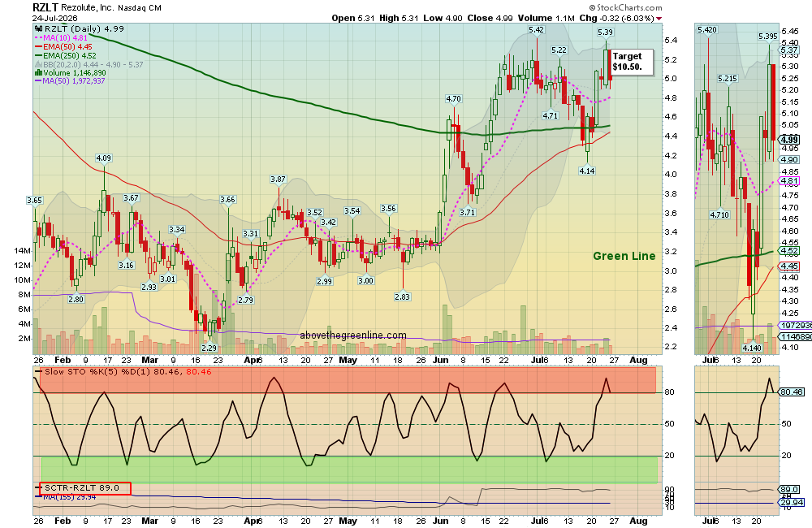This screenshot has width=812, height=528.
Task: Click the red down-arrow next to Chg
Action: (x=659, y=18)
